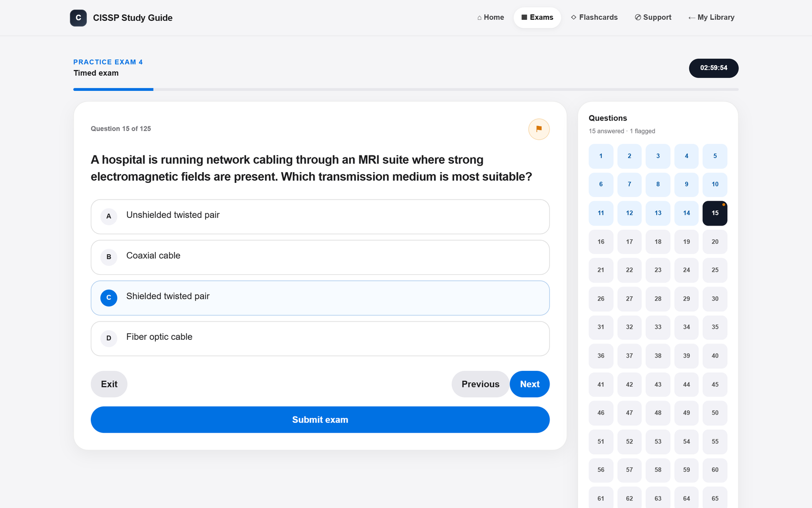The width and height of the screenshot is (812, 508).
Task: Click the 02:59:54 timer pill
Action: click(714, 68)
